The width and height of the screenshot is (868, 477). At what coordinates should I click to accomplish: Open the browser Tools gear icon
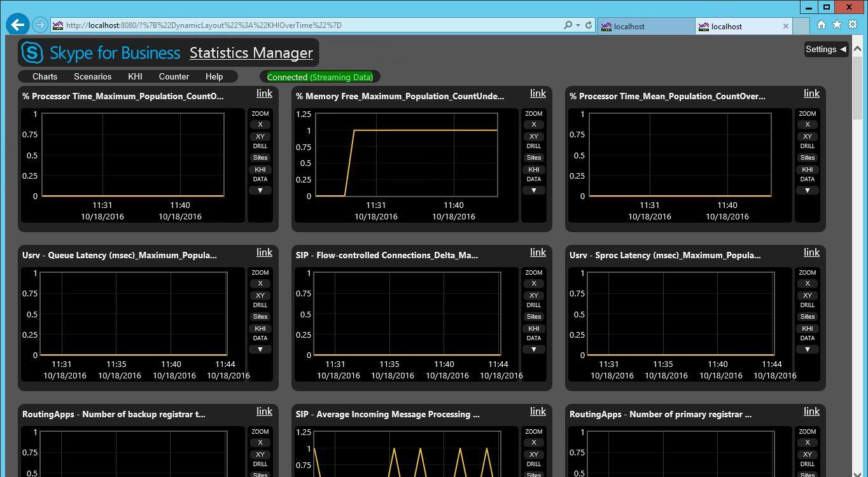(853, 25)
